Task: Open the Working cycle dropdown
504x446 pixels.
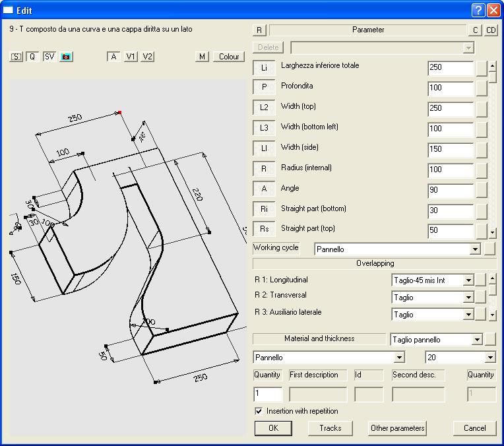Action: click(x=474, y=249)
